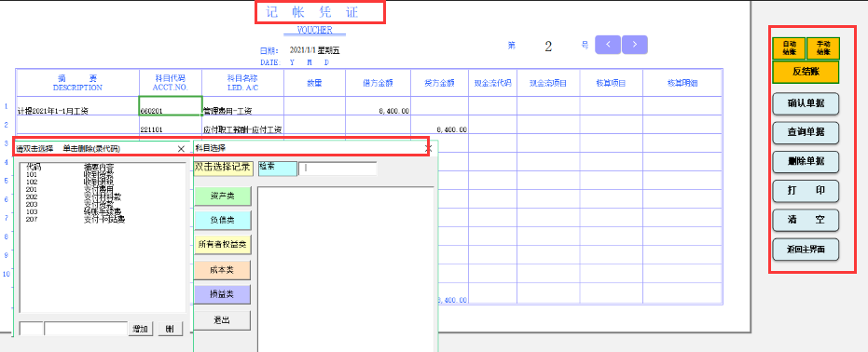Click description cell 计提2021年1-1月工资
This screenshot has height=352, width=868.
(x=78, y=106)
